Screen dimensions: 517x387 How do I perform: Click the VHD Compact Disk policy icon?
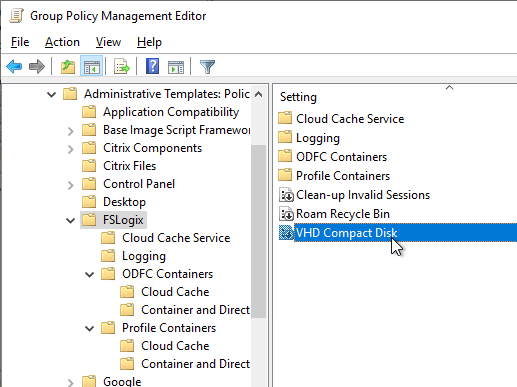(x=286, y=233)
